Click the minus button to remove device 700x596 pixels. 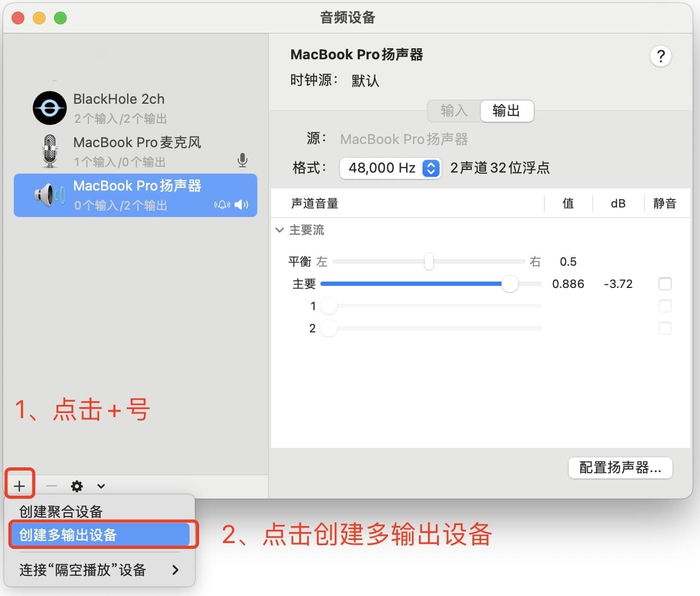[x=51, y=486]
